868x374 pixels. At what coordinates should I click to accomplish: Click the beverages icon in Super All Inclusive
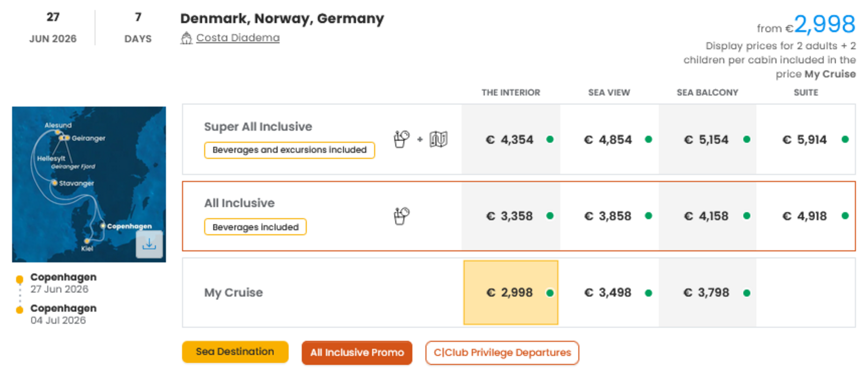pyautogui.click(x=401, y=139)
